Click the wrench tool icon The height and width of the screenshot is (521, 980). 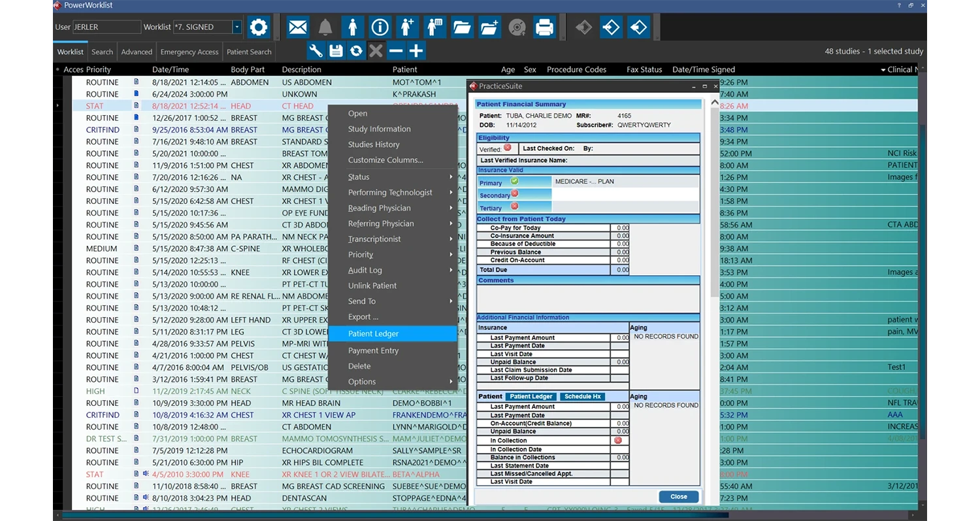coord(316,51)
